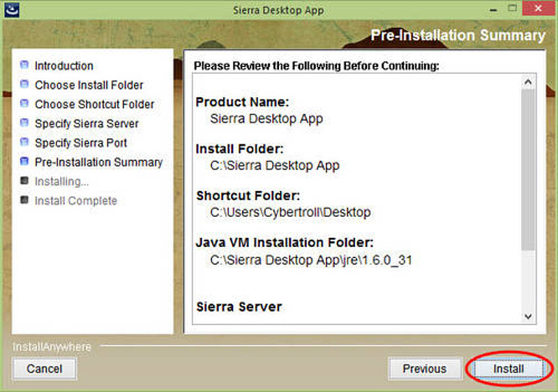The image size is (558, 392).
Task: Select the Specify Sierra Port step label
Action: coord(81,143)
